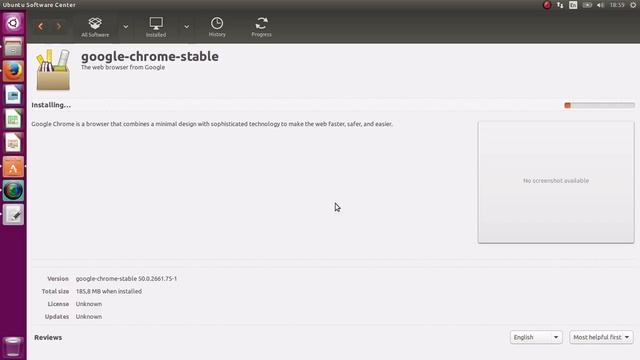Screen dimensions: 640x360
Task: Launch LibreOffice Writer from the launcher
Action: click(13, 95)
